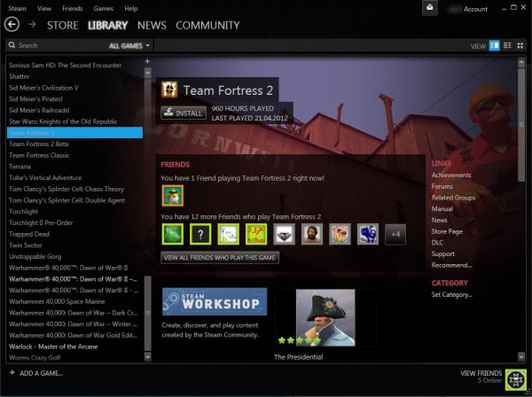Image resolution: width=532 pixels, height=397 pixels.
Task: Open the Steam menu
Action: [x=17, y=9]
